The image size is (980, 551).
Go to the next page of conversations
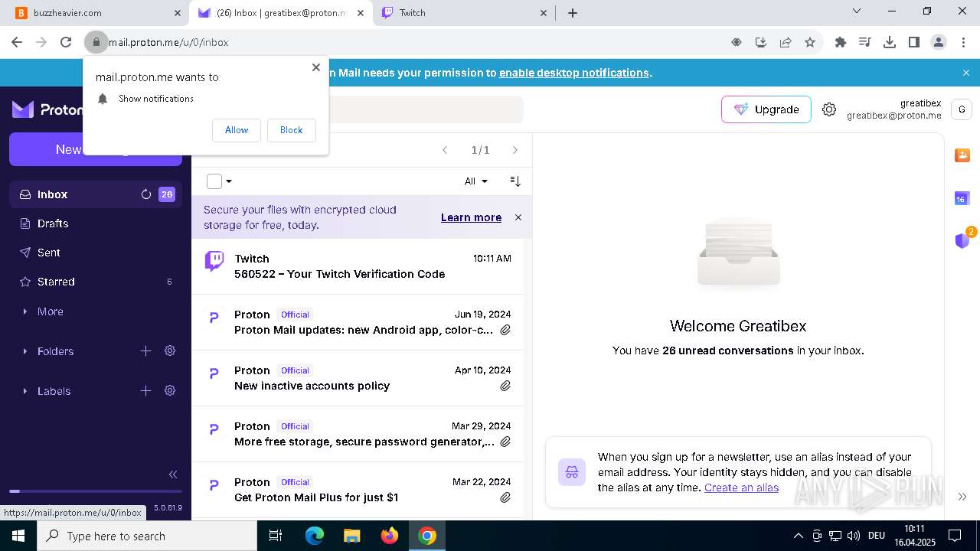click(515, 150)
